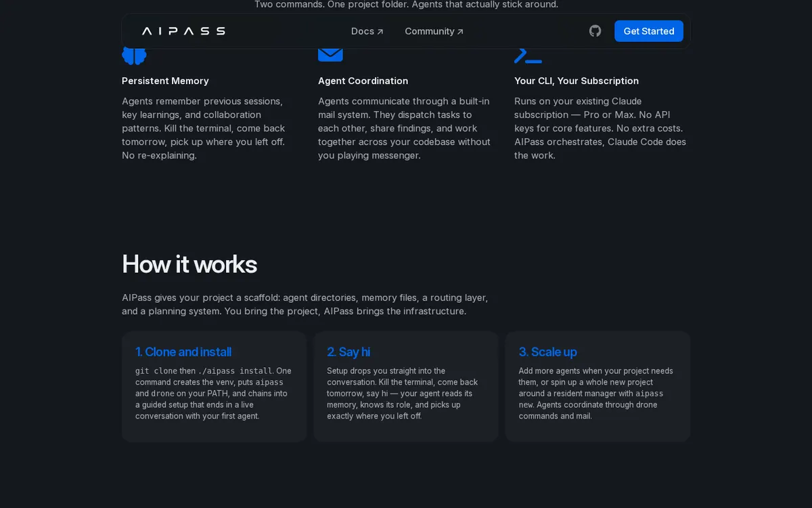Click the envelope icon for Agent Coordination
This screenshot has height=508, width=812.
pos(330,55)
